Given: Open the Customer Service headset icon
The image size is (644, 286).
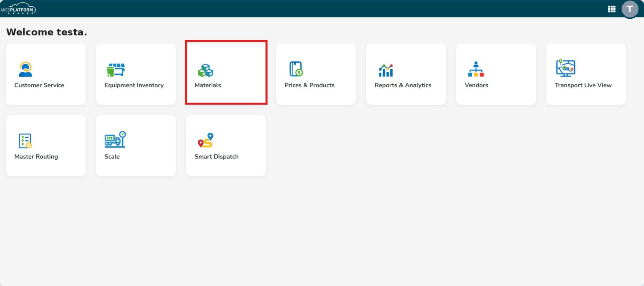Looking at the screenshot, I should click(25, 69).
